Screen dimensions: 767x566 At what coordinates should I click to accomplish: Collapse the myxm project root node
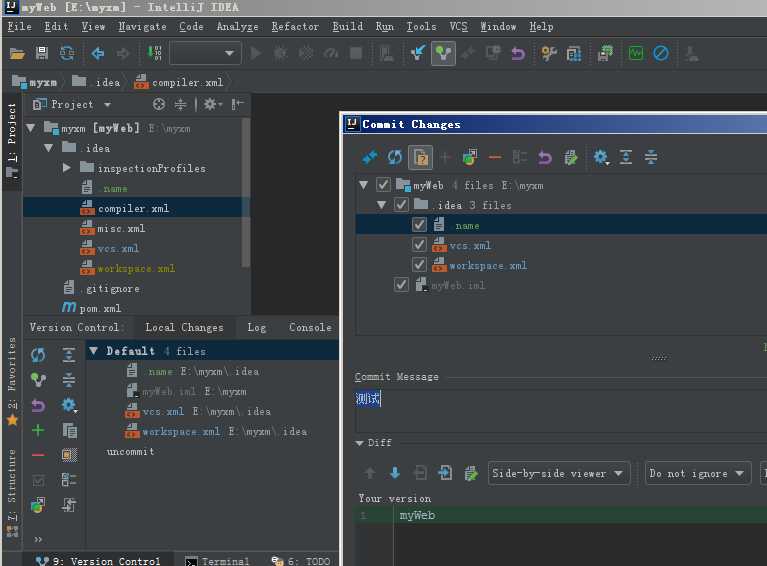coord(31,128)
